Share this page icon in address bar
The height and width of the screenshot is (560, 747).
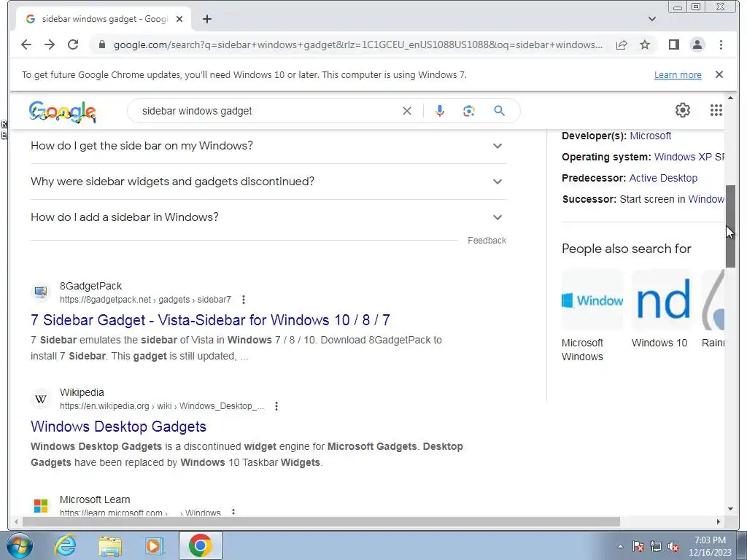pos(622,44)
